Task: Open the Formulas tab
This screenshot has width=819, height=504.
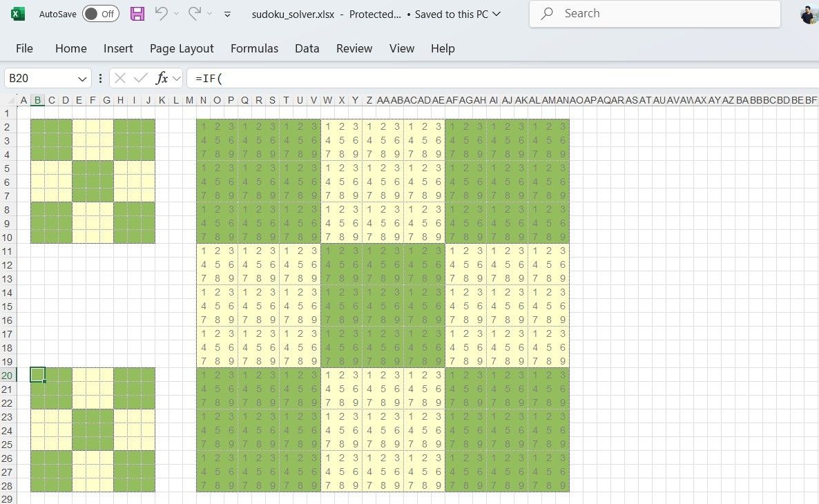Action: pyautogui.click(x=254, y=48)
